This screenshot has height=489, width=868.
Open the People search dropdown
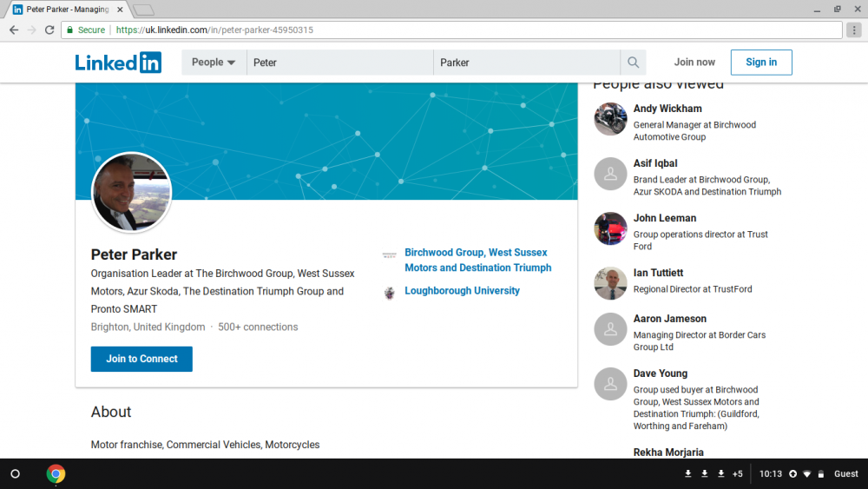click(x=214, y=63)
